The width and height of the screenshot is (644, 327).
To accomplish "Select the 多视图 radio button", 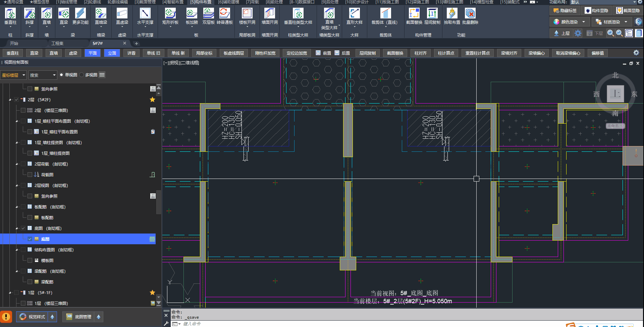I will [x=82, y=75].
